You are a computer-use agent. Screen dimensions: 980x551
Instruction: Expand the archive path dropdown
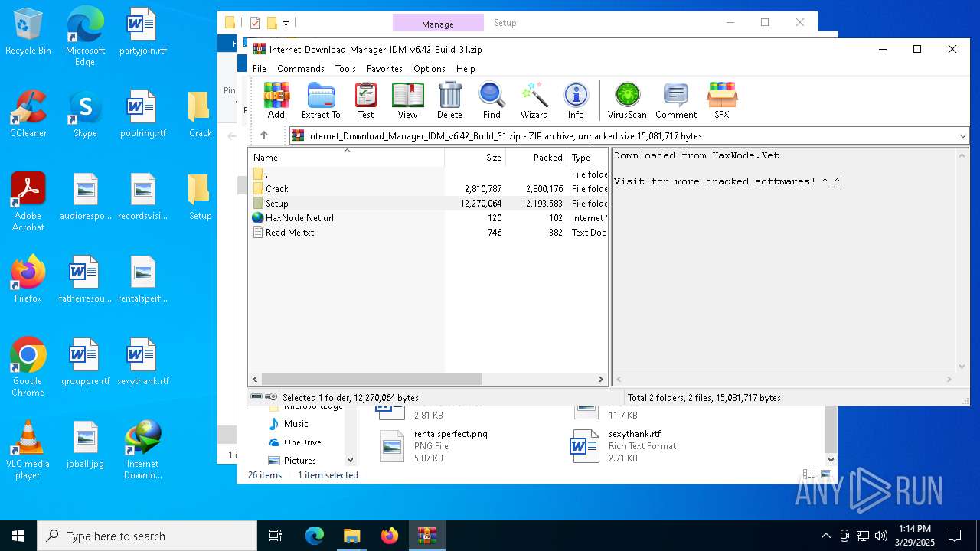tap(962, 136)
